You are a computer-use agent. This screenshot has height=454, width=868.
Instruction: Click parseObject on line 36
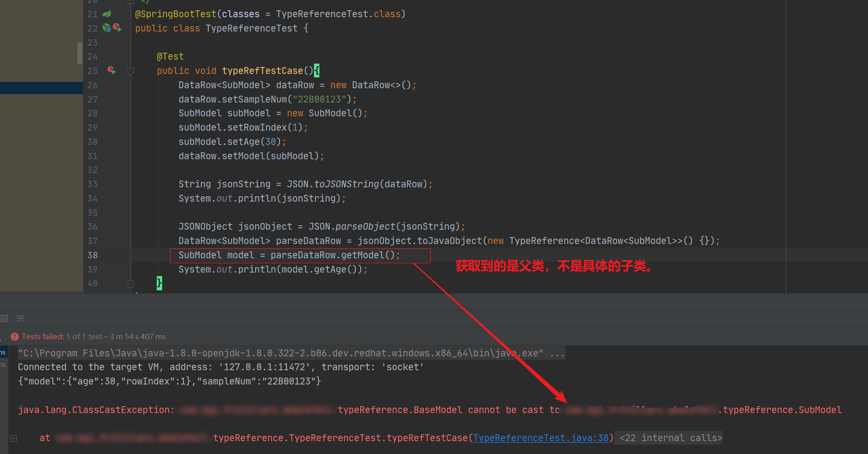(x=365, y=227)
